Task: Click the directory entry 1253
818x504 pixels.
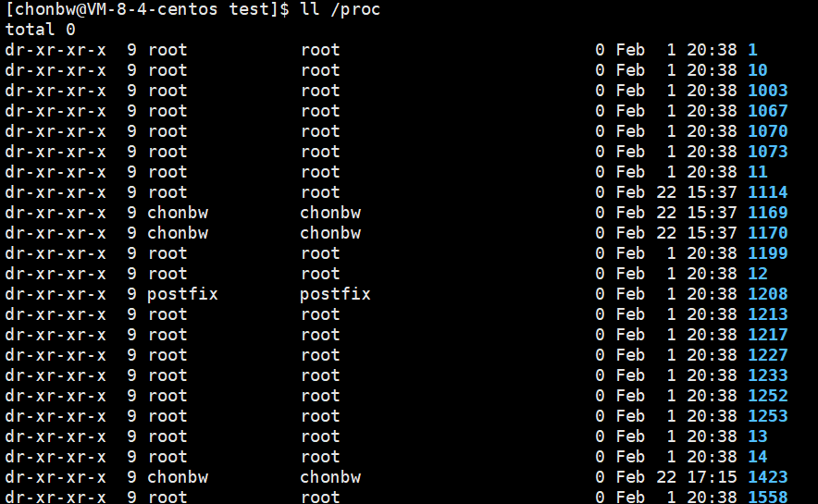Action: tap(767, 416)
